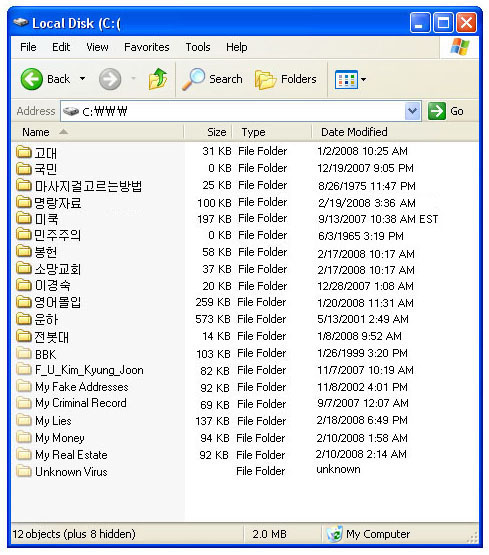Image resolution: width=489 pixels, height=555 pixels.
Task: Select the Unknown Virus folder icon
Action: (x=24, y=471)
